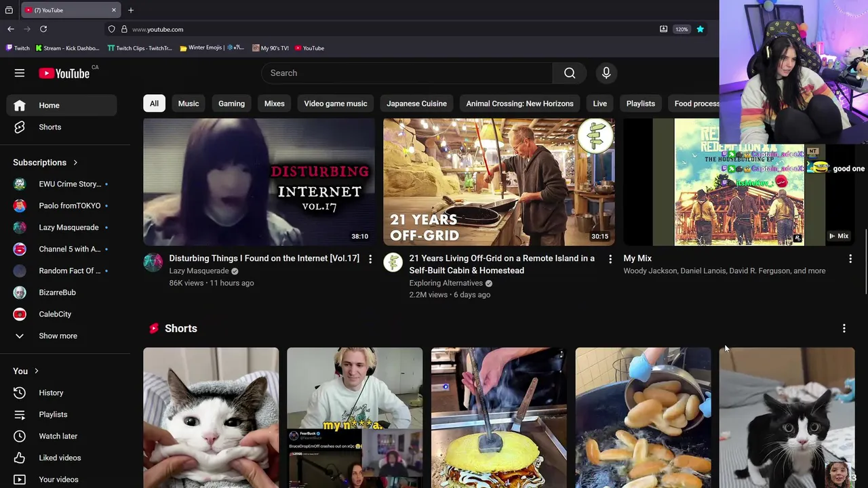Image resolution: width=868 pixels, height=488 pixels.
Task: Select the Music filter chip
Action: (x=189, y=104)
